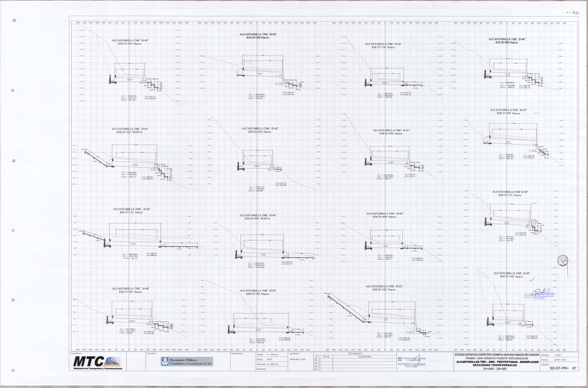Viewport: 588px width, 388px height.
Task: Click the elevation 'C.E=1037.18'
Action: click(281, 183)
